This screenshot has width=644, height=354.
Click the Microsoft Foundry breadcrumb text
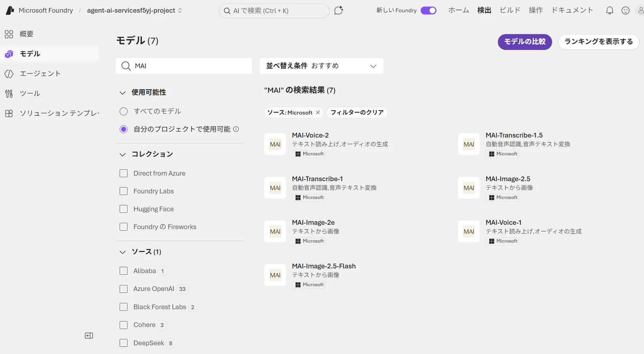coord(46,10)
